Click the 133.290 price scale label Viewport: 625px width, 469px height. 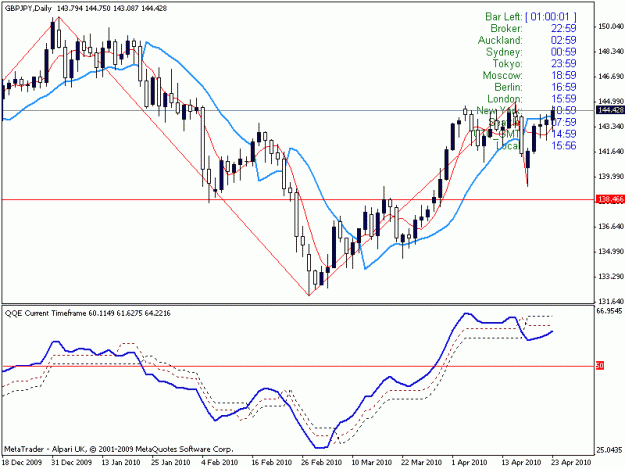pyautogui.click(x=610, y=276)
